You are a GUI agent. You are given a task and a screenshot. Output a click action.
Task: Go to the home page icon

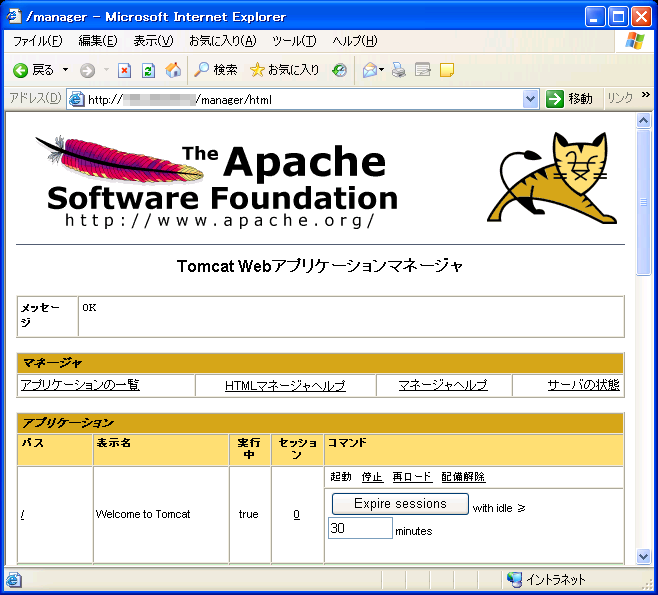(x=173, y=70)
